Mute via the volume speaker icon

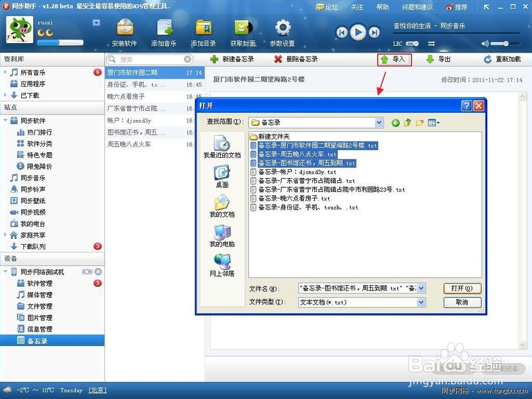485,44
